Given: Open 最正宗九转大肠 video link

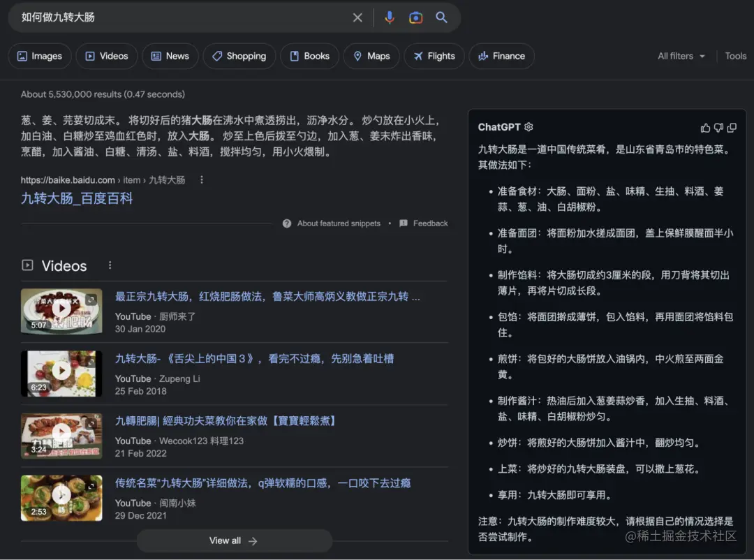Looking at the screenshot, I should point(267,296).
